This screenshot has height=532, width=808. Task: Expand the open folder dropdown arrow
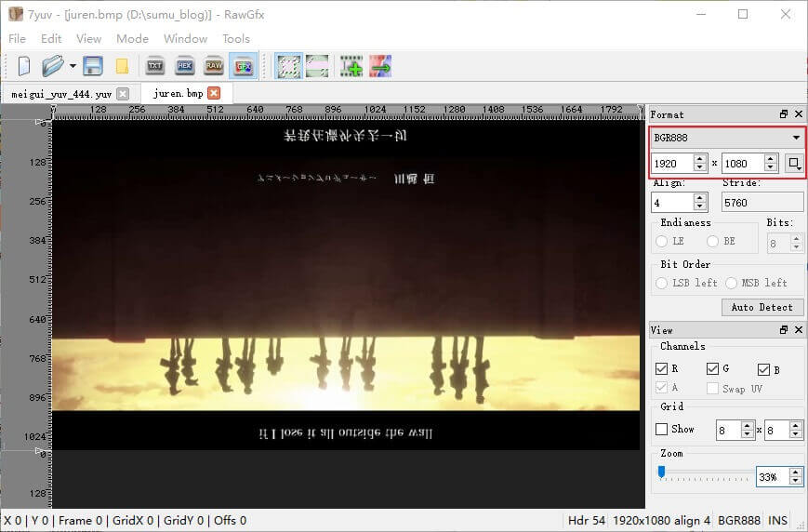(x=73, y=66)
